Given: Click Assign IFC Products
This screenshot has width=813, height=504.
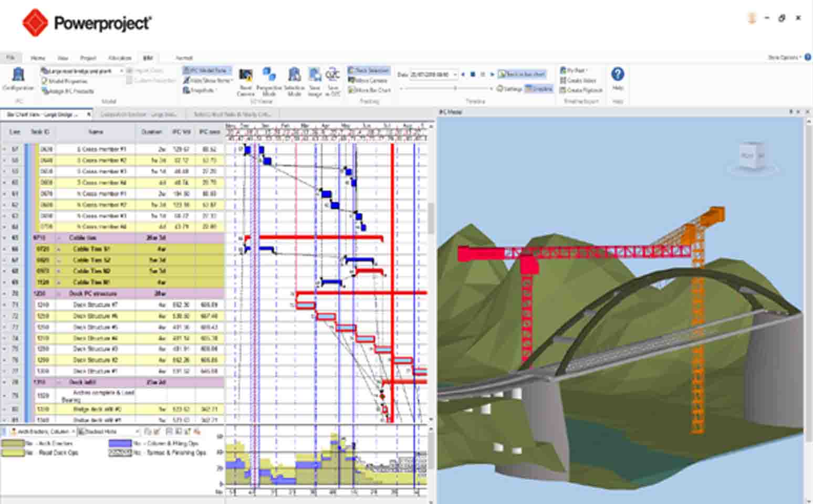Looking at the screenshot, I should tap(68, 91).
